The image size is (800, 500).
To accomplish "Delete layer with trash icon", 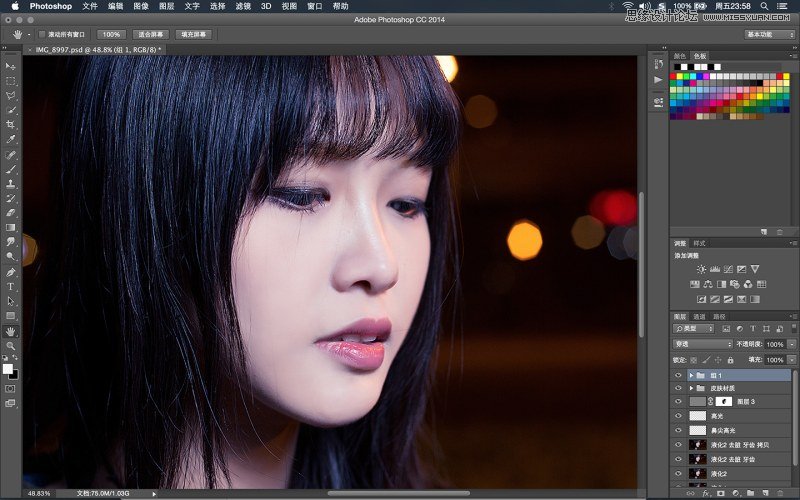I will click(780, 493).
